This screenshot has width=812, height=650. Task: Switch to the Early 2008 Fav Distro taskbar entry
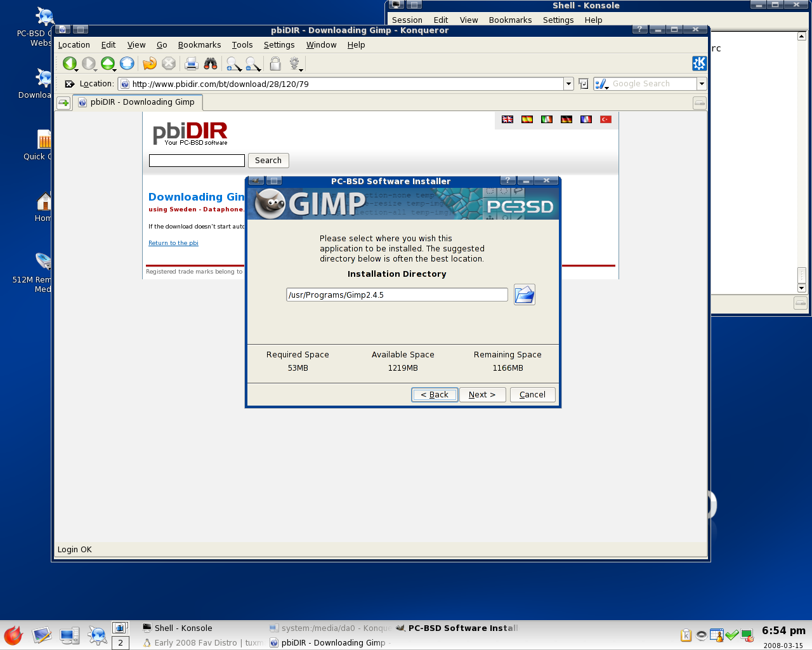pyautogui.click(x=203, y=643)
